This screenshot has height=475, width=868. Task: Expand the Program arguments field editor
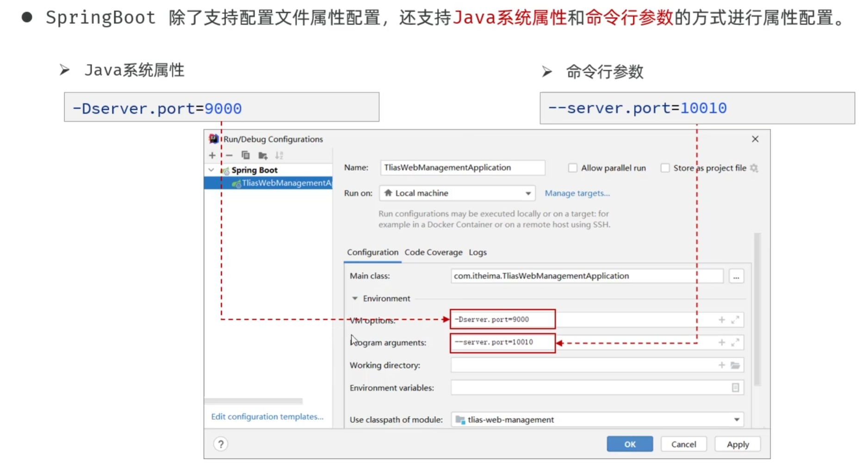point(735,343)
